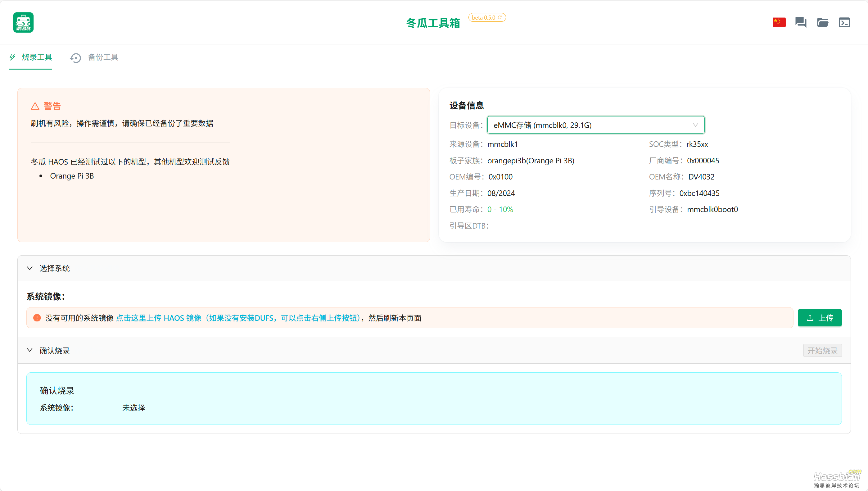The width and height of the screenshot is (868, 491).
Task: Switch language via the China flag icon
Action: click(779, 22)
